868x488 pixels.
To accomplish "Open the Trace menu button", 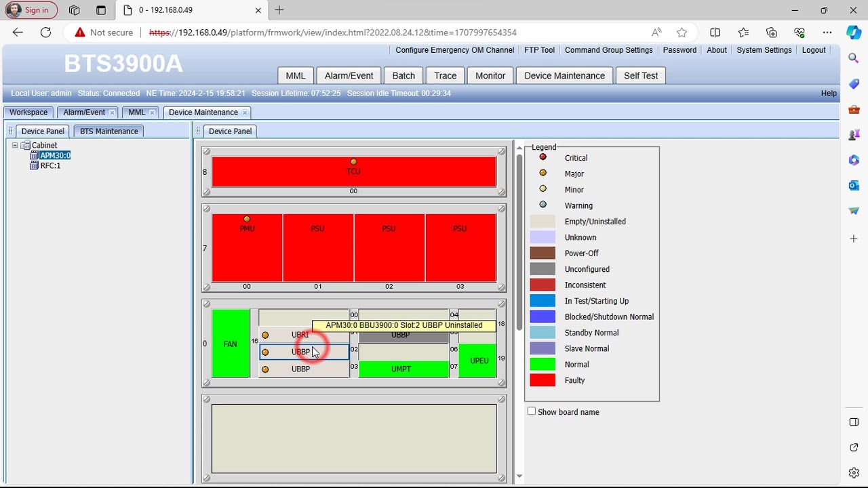I will [x=446, y=76].
